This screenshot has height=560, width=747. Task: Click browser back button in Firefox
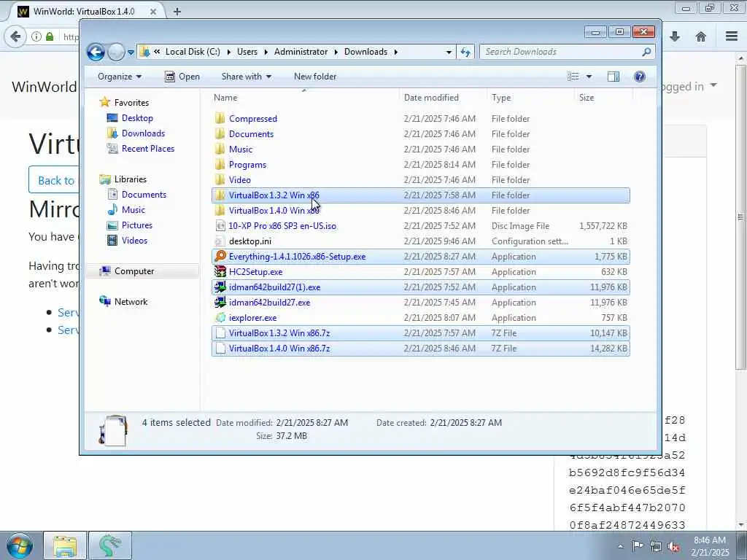pos(15,36)
